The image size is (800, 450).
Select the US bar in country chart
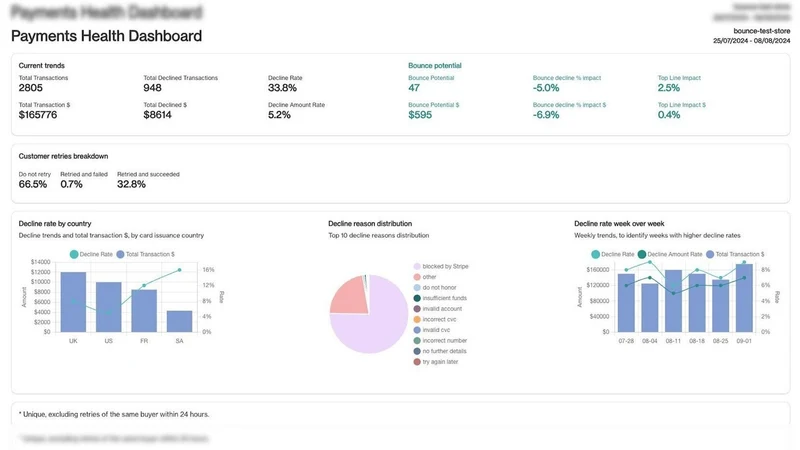pyautogui.click(x=109, y=307)
